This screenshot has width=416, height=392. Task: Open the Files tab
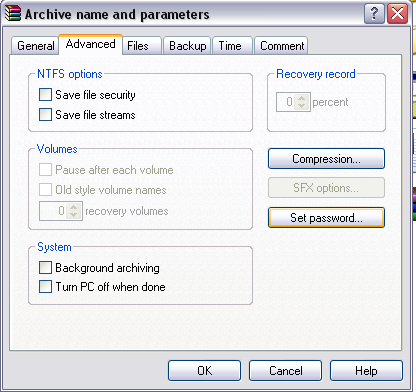(142, 46)
